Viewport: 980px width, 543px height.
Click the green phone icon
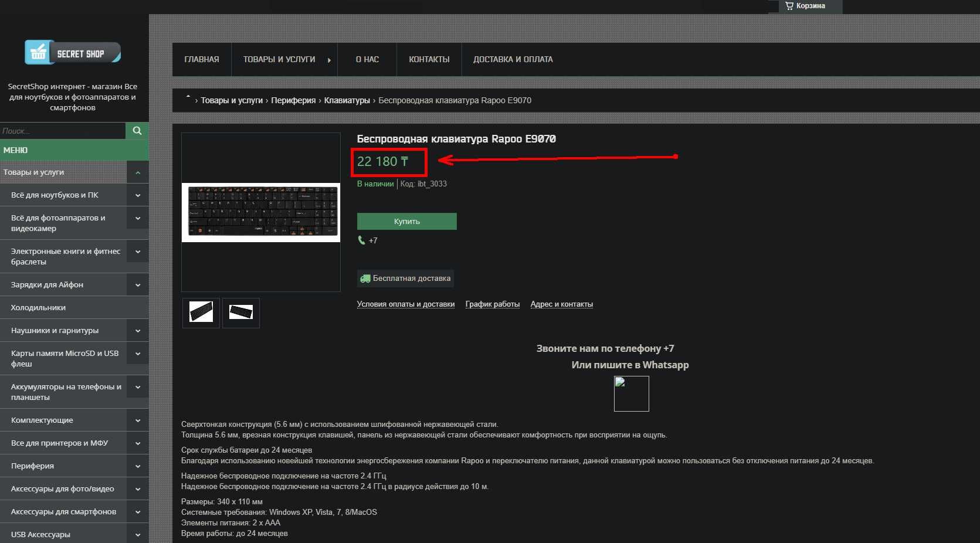pyautogui.click(x=361, y=240)
